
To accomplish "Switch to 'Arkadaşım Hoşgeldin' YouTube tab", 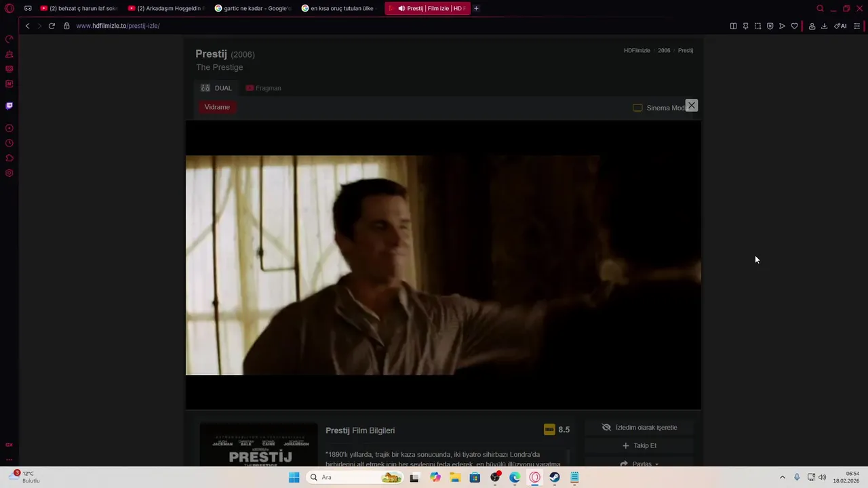I will coord(167,8).
